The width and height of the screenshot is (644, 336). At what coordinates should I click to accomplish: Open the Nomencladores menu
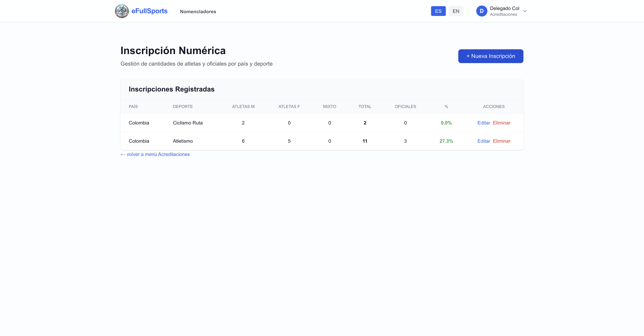[x=198, y=12]
